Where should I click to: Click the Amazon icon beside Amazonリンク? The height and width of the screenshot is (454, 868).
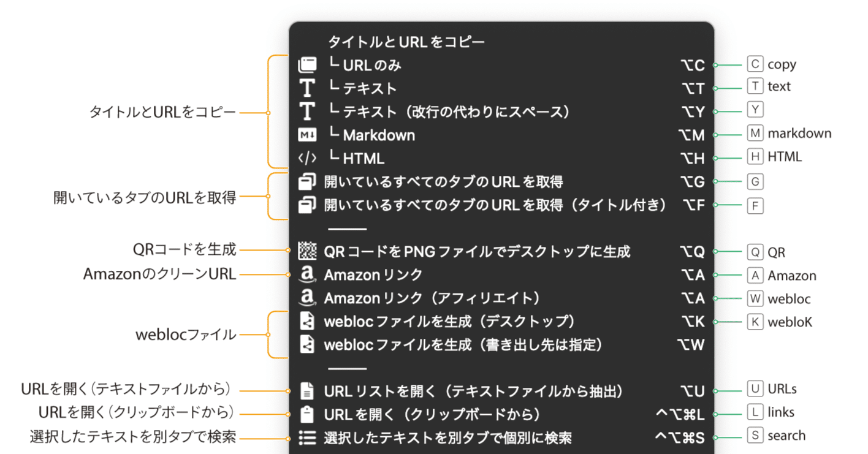coord(307,274)
